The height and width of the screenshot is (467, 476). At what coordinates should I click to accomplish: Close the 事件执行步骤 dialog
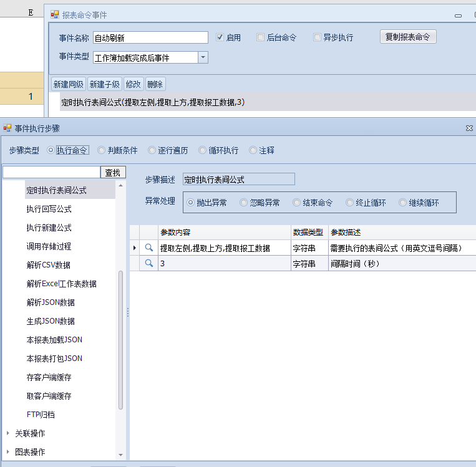click(469, 128)
